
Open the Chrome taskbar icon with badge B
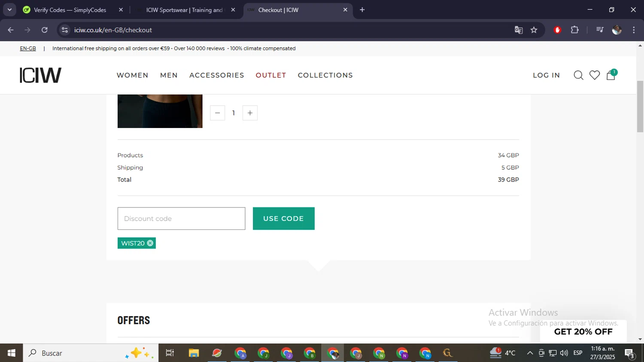click(x=310, y=353)
